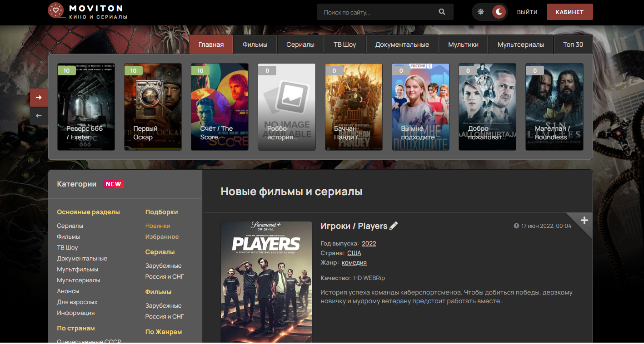Click Зарубежные under the sidebar Фильмы heading
The width and height of the screenshot is (644, 344).
(164, 306)
